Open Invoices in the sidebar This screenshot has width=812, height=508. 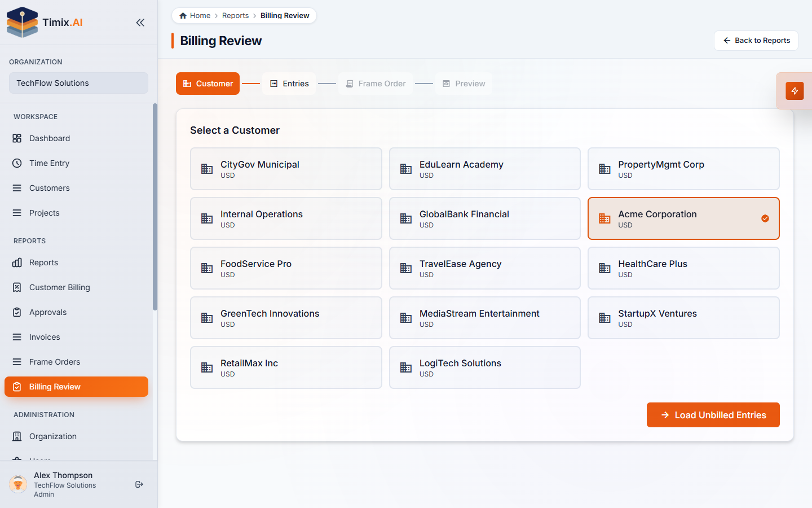(x=76, y=337)
